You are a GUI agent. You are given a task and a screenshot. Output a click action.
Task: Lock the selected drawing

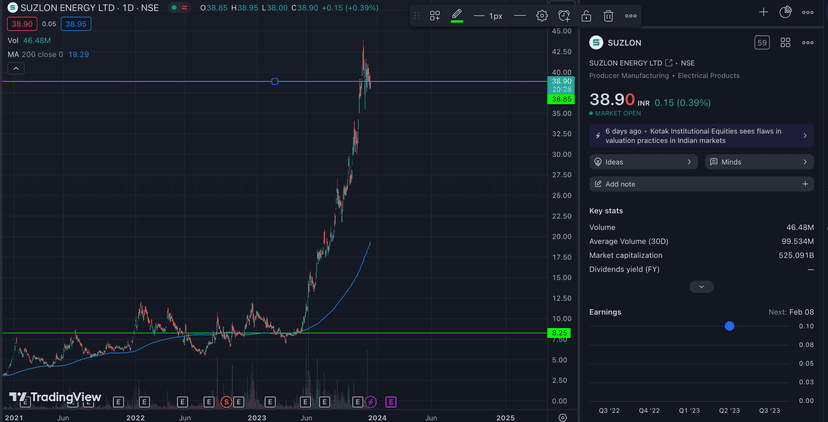(586, 16)
